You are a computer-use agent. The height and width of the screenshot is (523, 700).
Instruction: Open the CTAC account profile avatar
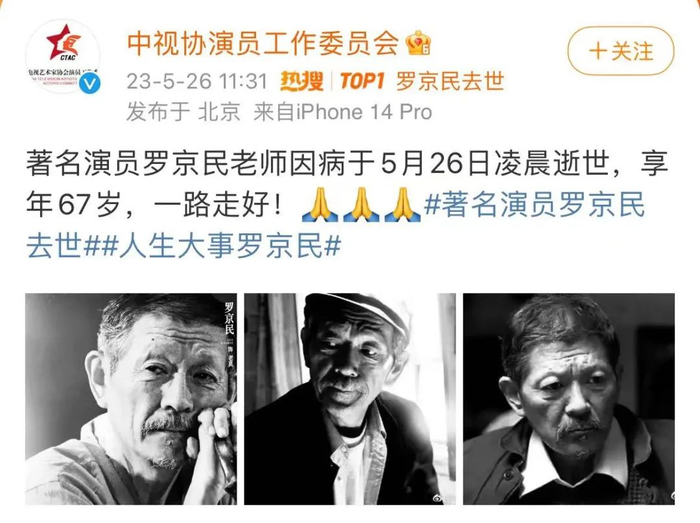(x=63, y=57)
